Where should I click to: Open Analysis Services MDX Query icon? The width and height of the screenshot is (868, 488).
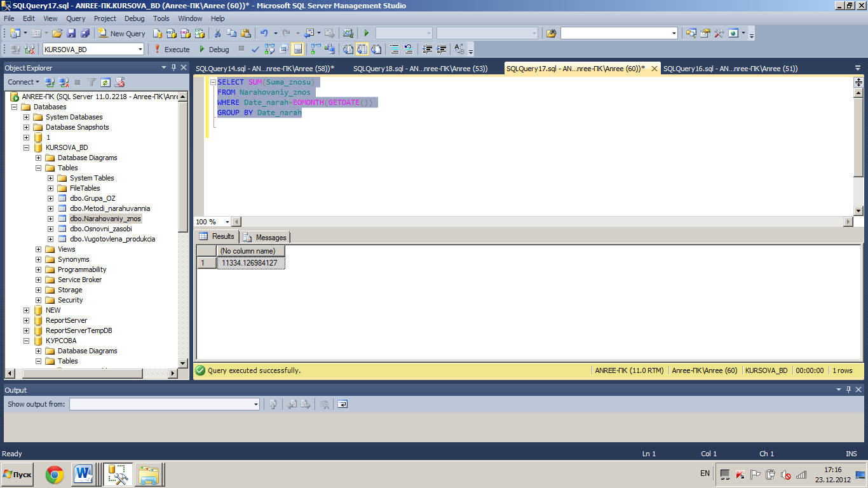pos(172,33)
